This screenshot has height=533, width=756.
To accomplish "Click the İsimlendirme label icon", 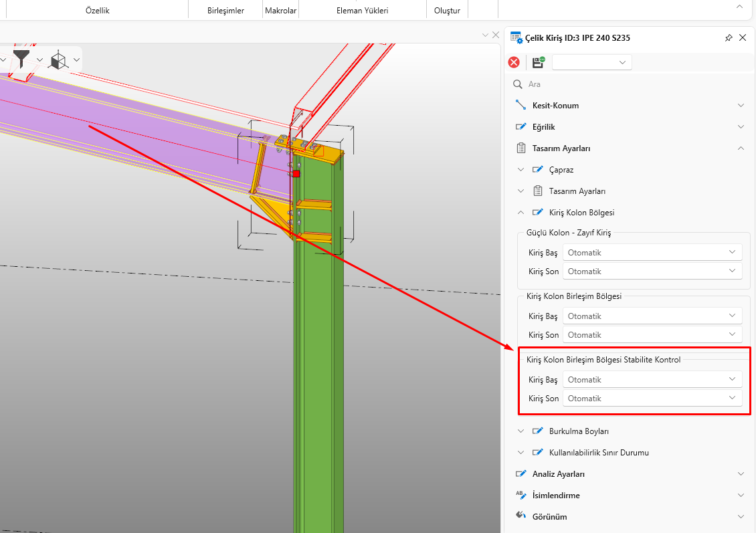I will [521, 495].
